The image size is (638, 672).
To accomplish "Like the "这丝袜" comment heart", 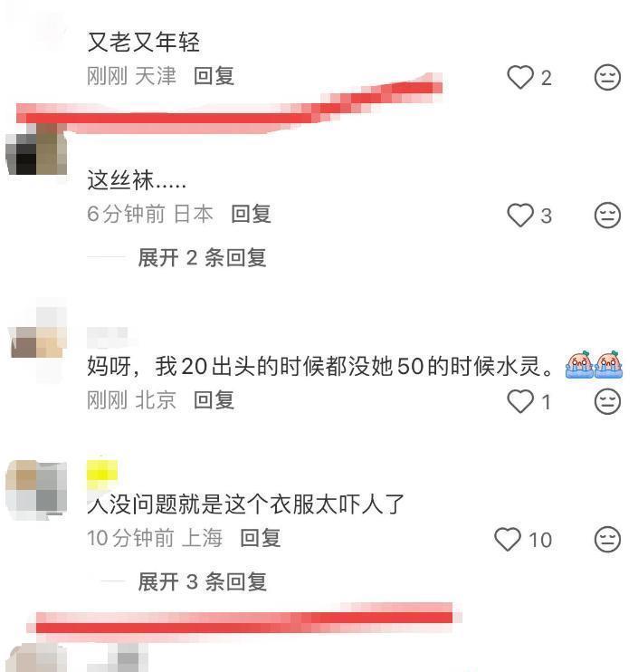I will click(x=519, y=216).
